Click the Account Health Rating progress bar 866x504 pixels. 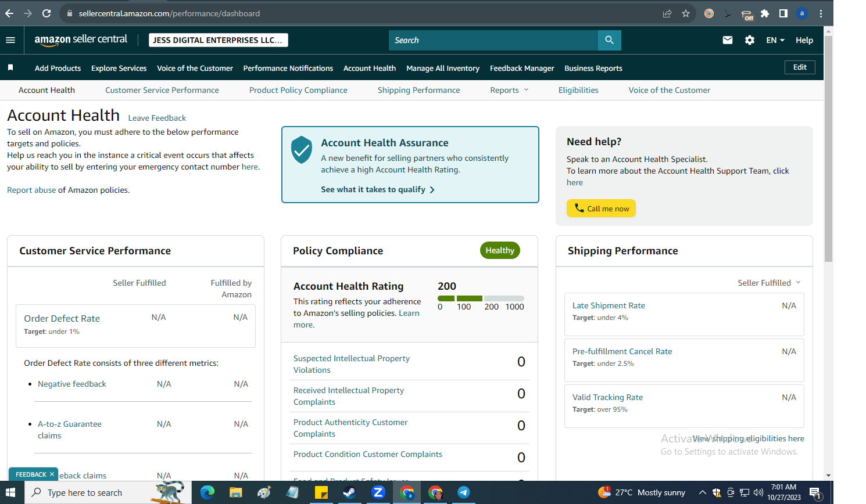(481, 298)
